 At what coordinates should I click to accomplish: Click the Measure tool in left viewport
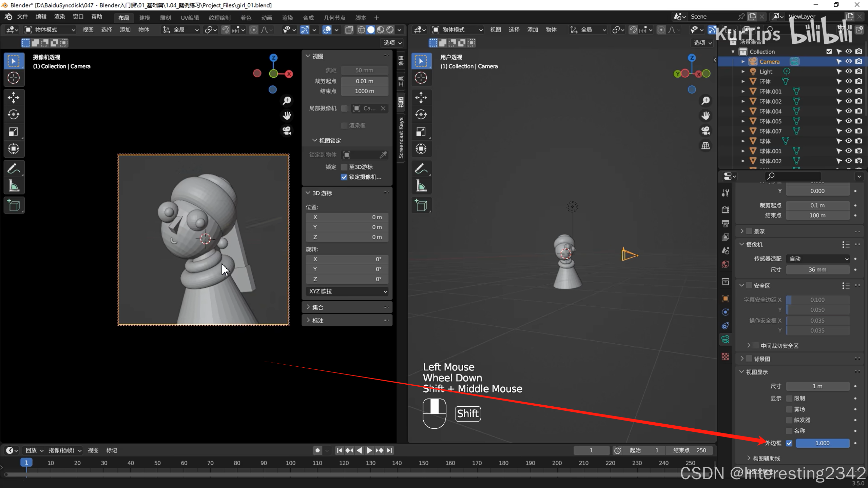[14, 186]
